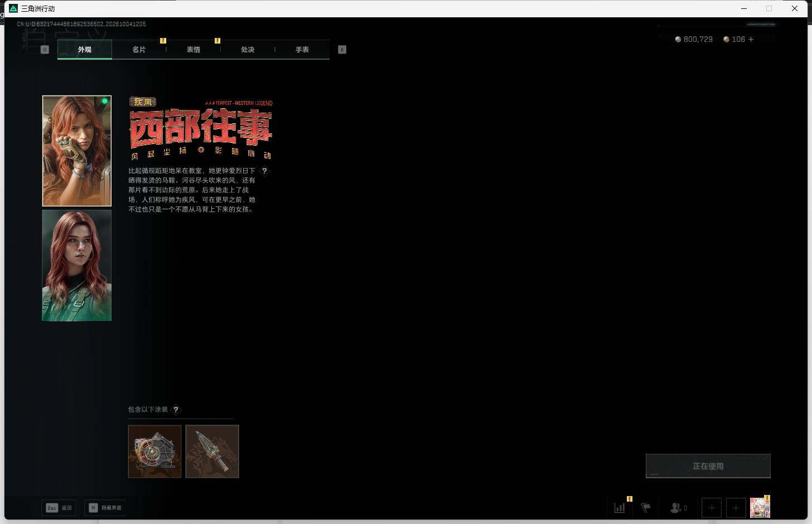812x524 pixels.
Task: Click the 正在使用 button
Action: point(708,466)
